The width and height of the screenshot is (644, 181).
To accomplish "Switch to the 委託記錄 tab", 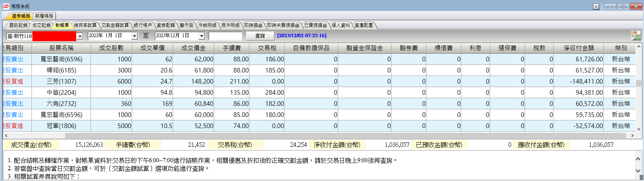I will (x=18, y=25).
